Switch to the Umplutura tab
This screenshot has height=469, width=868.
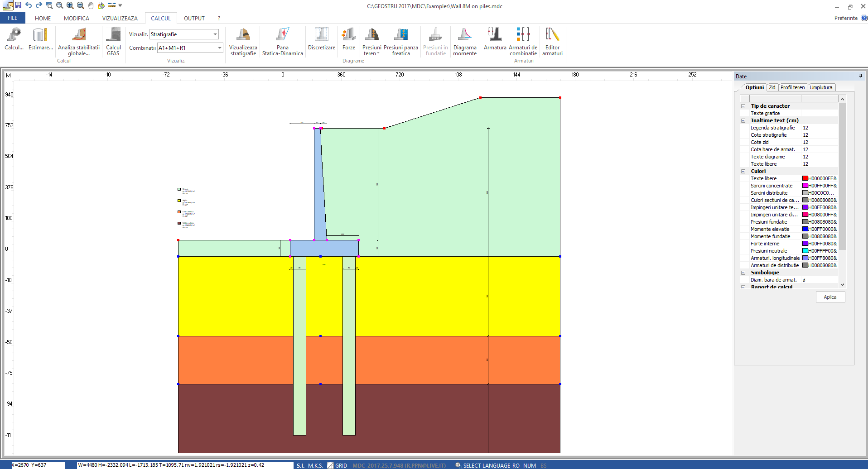pyautogui.click(x=821, y=88)
